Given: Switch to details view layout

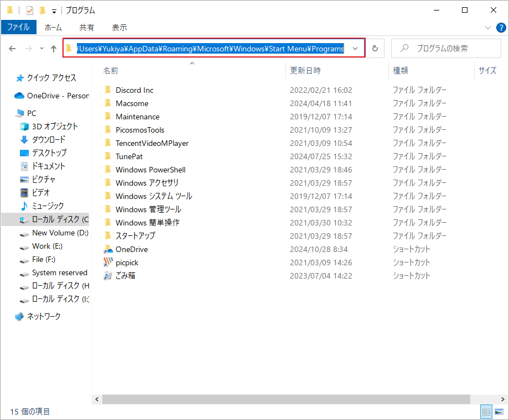Looking at the screenshot, I should coord(486,412).
